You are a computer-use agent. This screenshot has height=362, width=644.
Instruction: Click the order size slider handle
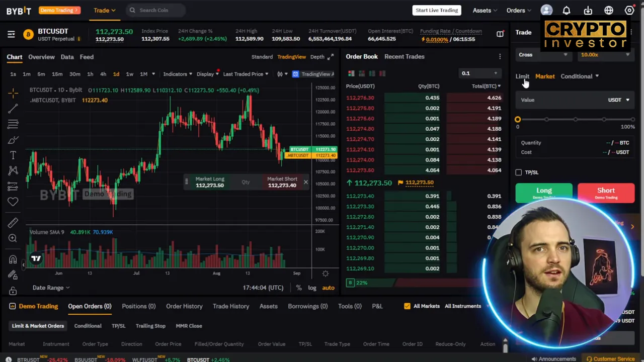click(x=518, y=120)
